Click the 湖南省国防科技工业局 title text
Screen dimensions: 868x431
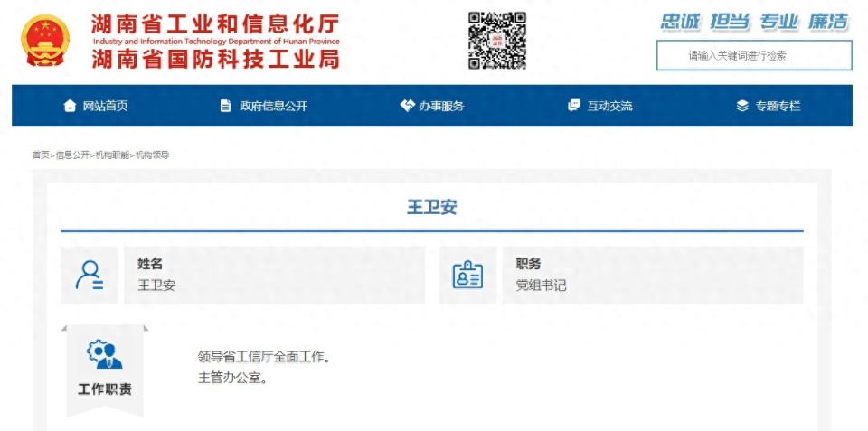215,59
